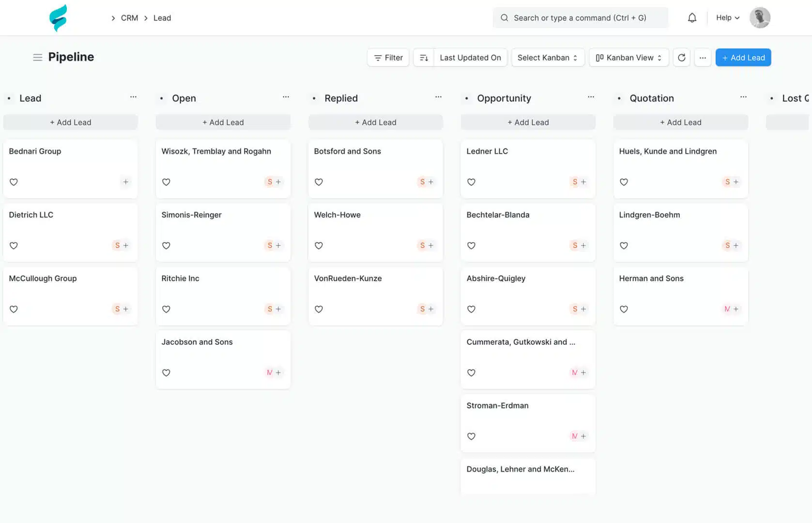812x523 pixels.
Task: Expand the Select Kanban dropdown
Action: tap(548, 58)
